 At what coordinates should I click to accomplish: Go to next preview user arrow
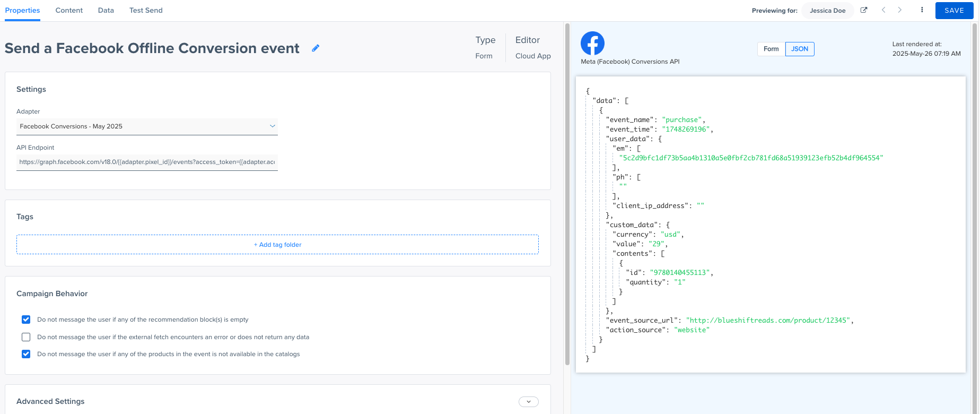click(900, 10)
